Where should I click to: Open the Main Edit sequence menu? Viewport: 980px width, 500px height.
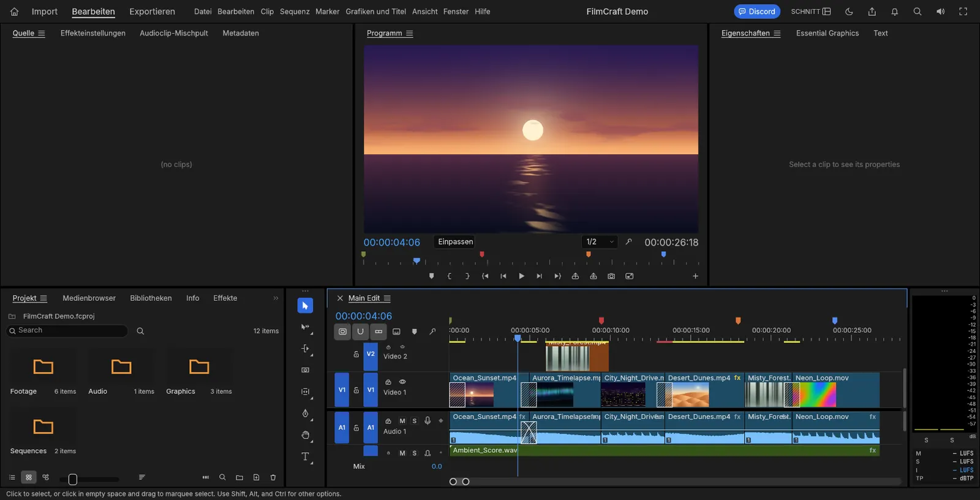pyautogui.click(x=387, y=298)
